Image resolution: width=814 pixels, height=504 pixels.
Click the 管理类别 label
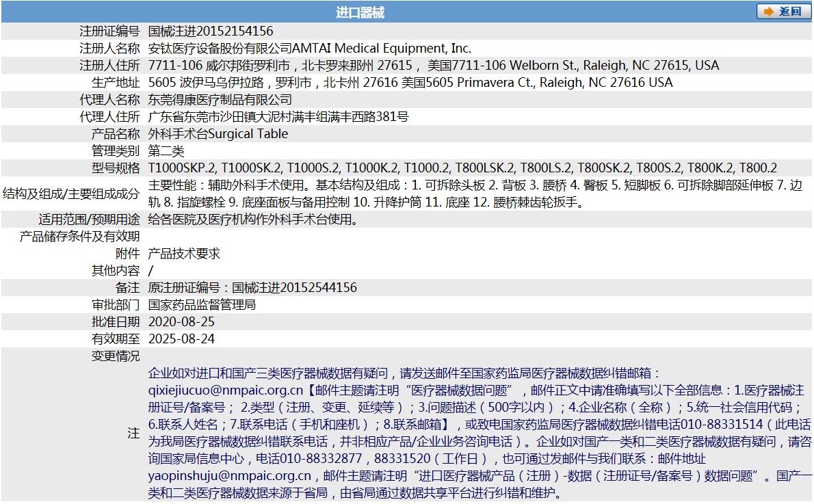tap(116, 151)
